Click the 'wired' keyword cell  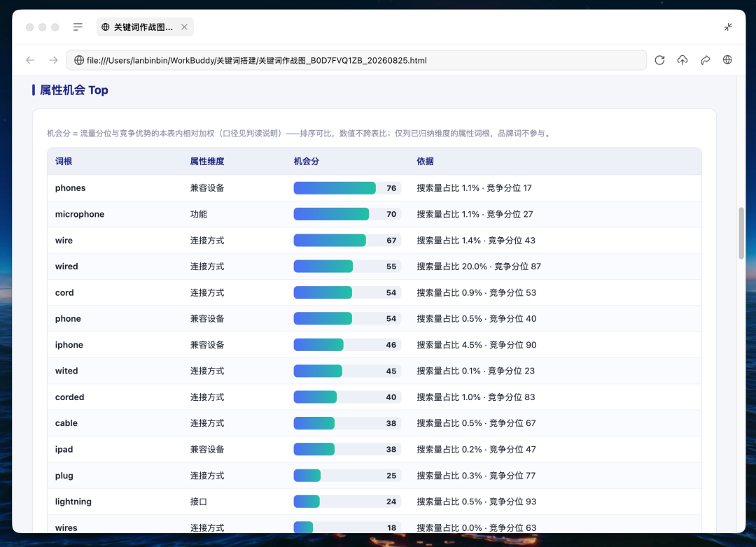click(x=66, y=266)
